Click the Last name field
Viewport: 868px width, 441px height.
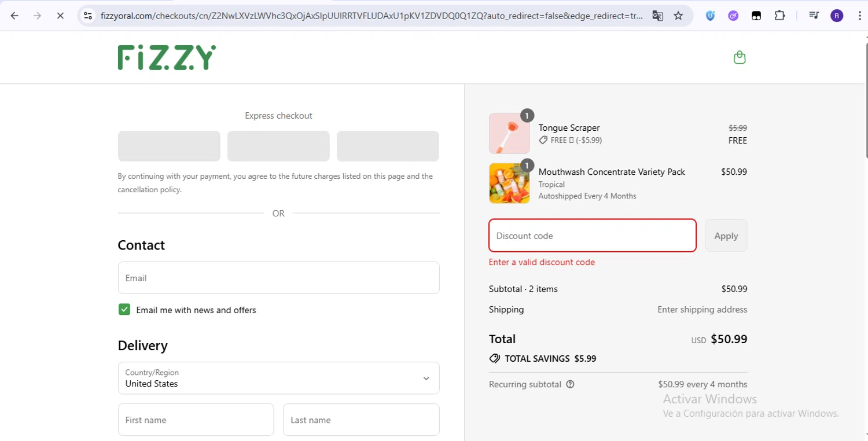(x=361, y=420)
